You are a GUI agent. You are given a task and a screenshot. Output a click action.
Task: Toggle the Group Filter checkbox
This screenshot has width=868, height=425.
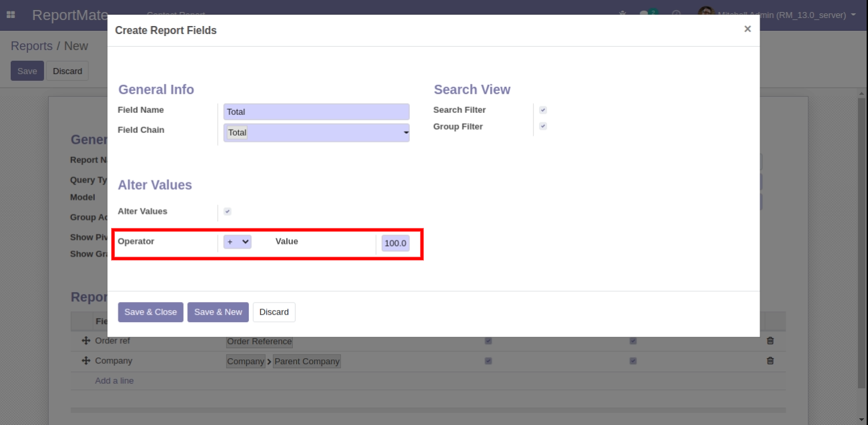[543, 126]
